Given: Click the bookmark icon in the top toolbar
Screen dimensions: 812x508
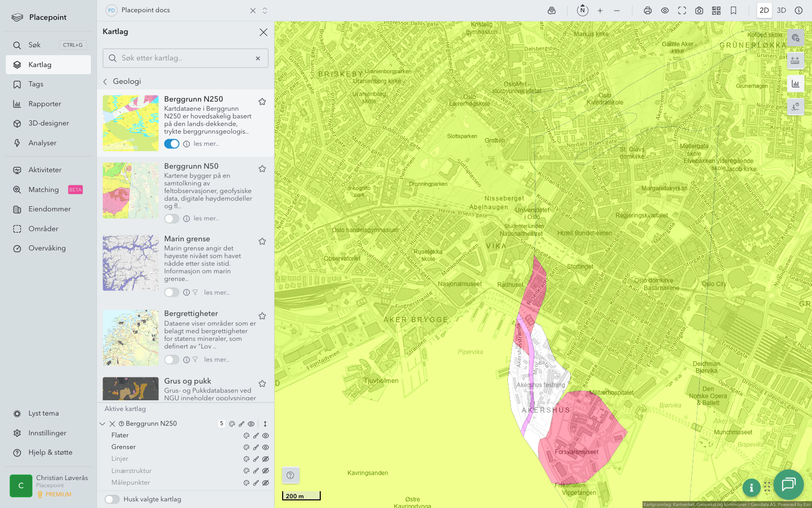Looking at the screenshot, I should (733, 11).
